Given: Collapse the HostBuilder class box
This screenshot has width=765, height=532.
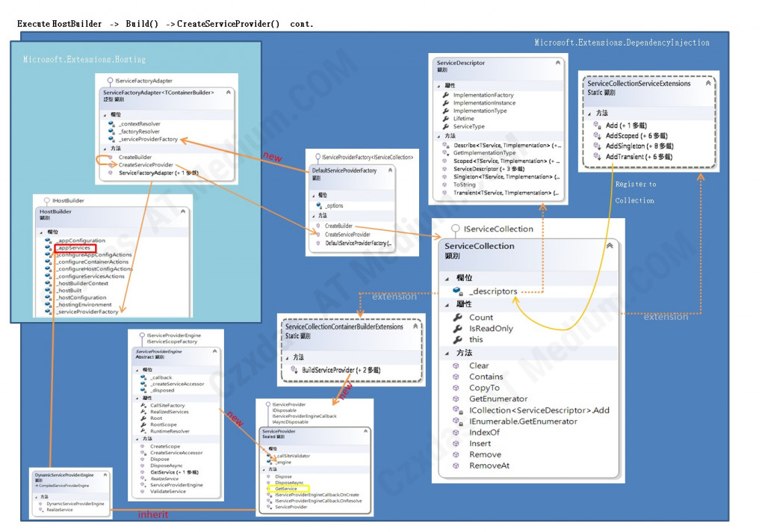Looking at the screenshot, I should click(183, 211).
